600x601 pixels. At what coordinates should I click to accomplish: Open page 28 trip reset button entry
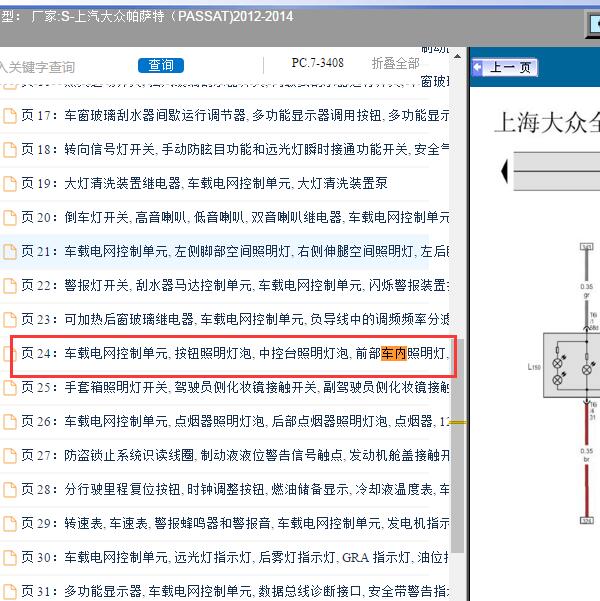tap(235, 489)
